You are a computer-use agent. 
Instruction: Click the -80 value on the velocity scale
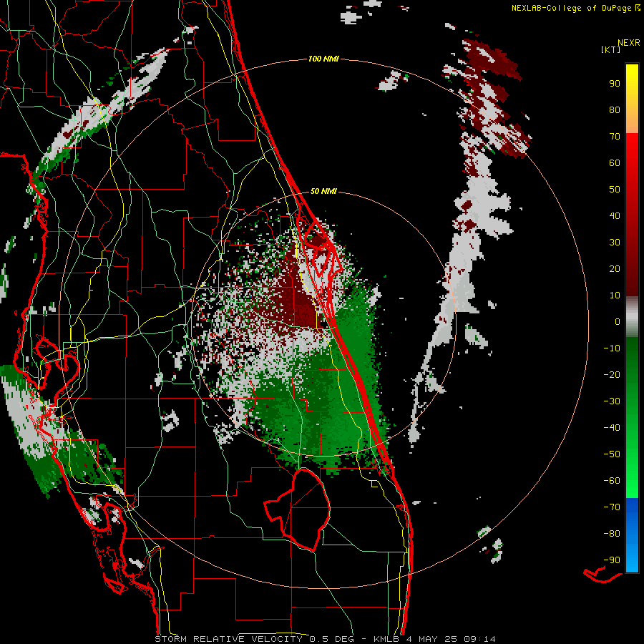point(612,534)
